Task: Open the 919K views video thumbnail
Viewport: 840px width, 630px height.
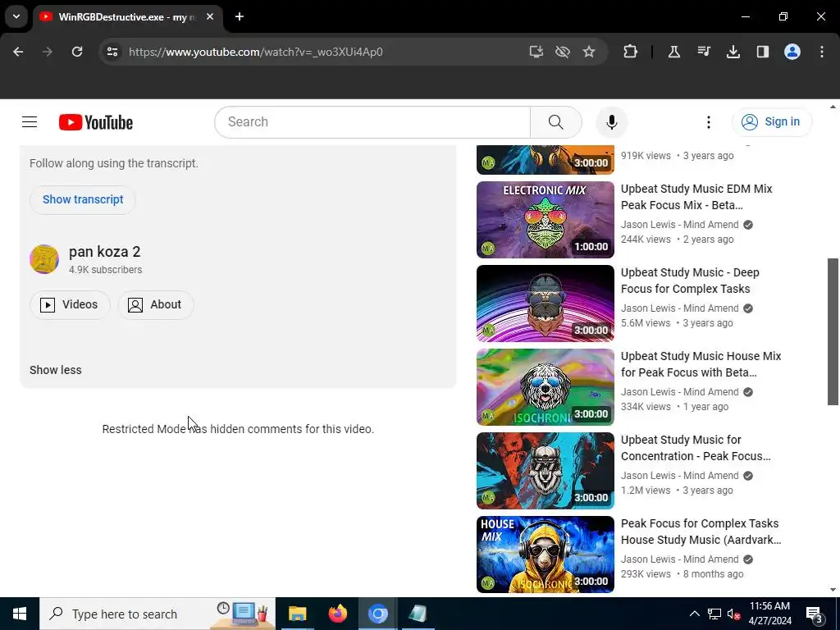Action: [545, 160]
